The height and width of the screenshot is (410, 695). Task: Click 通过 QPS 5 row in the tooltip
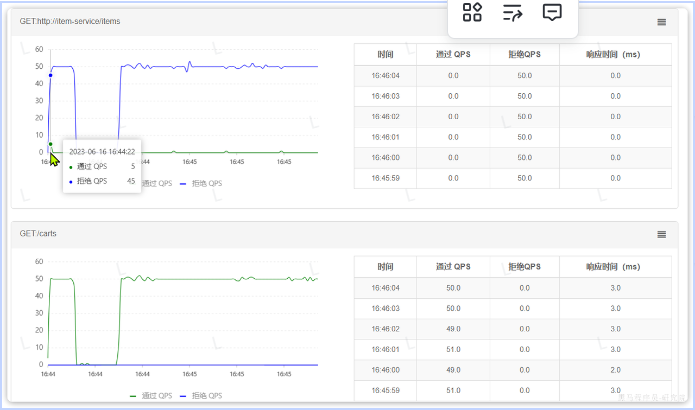point(102,167)
